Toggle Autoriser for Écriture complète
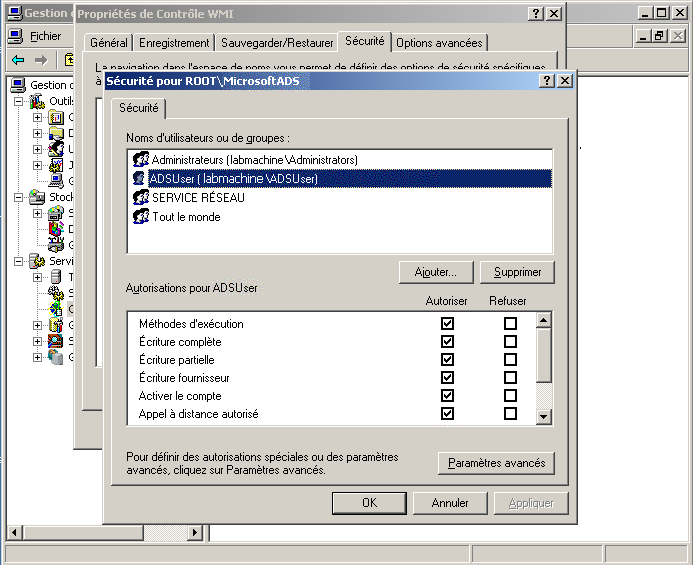 (x=447, y=341)
